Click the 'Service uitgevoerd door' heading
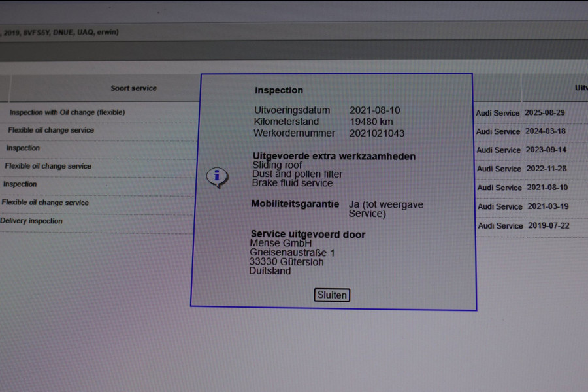588x392 pixels. click(308, 235)
